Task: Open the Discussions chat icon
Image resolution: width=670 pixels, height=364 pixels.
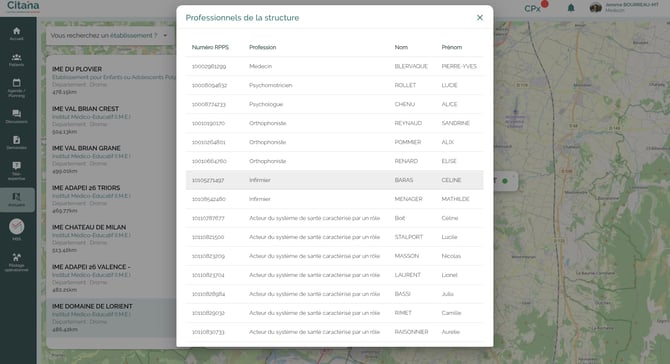Action: click(x=16, y=114)
